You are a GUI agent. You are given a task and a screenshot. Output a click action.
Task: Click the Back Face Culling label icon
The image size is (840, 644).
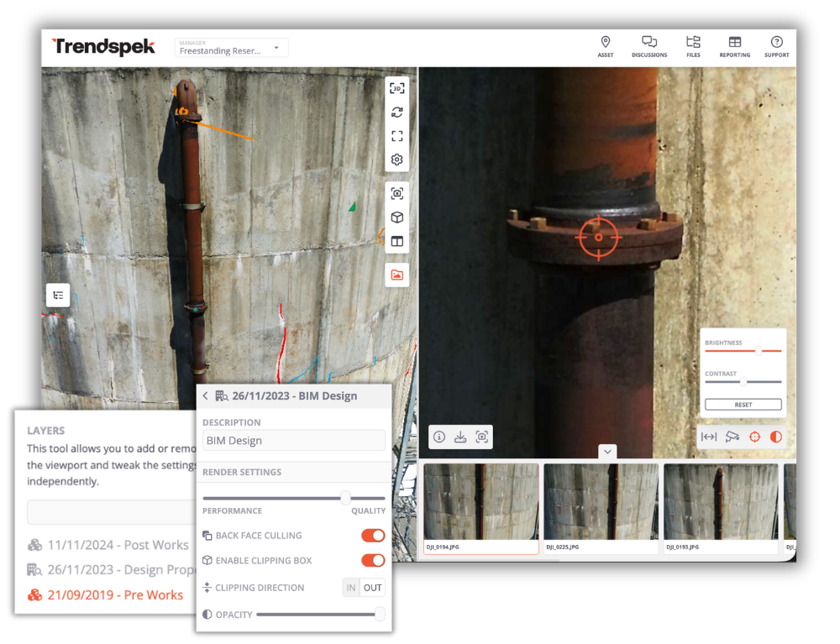tap(207, 536)
